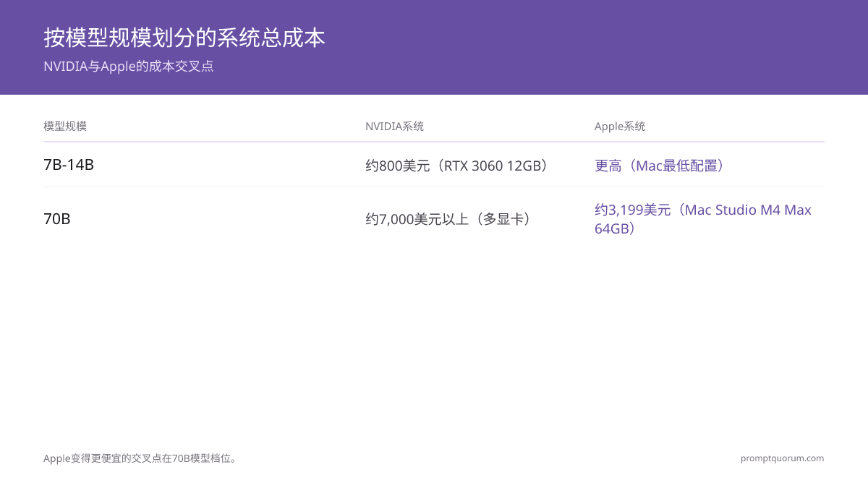Click cell '约3,199美元（Mac Studio M4 Max 64GB）'
The image size is (868, 488).
(703, 219)
